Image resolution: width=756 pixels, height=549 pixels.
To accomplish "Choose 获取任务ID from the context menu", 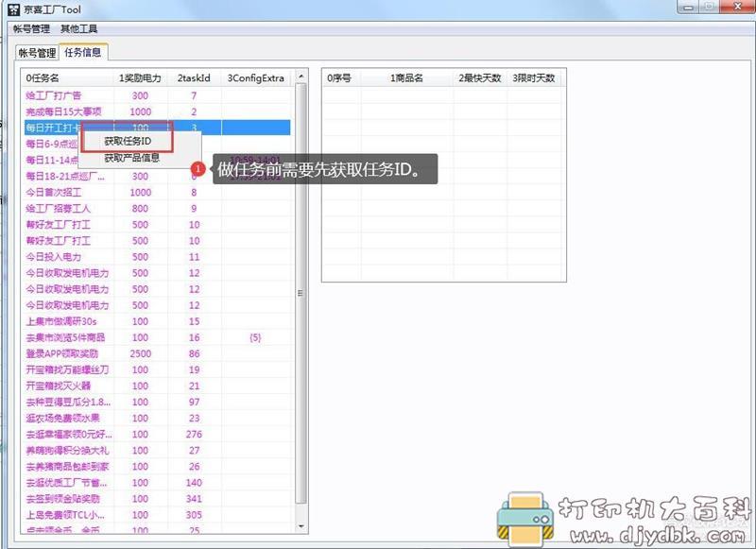I will point(128,141).
